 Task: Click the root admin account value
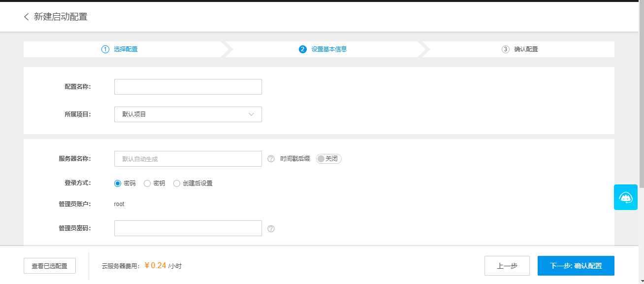click(x=119, y=204)
